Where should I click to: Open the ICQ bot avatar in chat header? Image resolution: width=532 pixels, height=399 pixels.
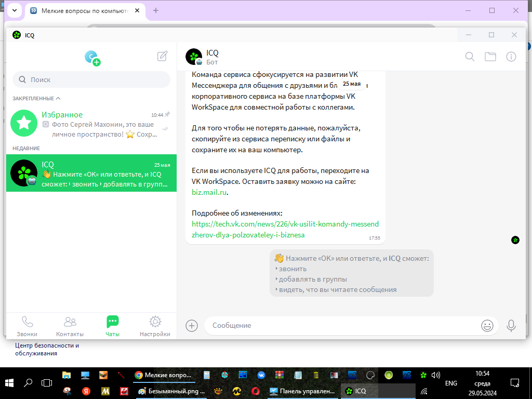tap(194, 57)
